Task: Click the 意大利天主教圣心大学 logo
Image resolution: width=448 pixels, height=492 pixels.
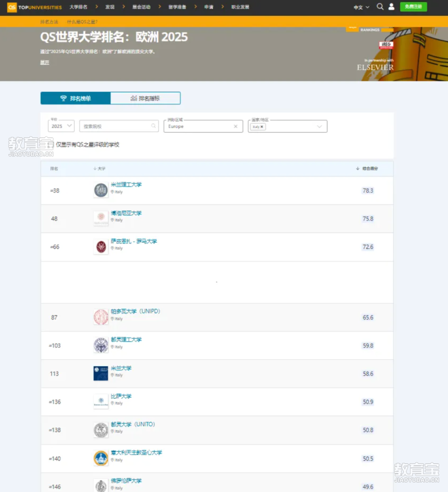Action: click(101, 458)
